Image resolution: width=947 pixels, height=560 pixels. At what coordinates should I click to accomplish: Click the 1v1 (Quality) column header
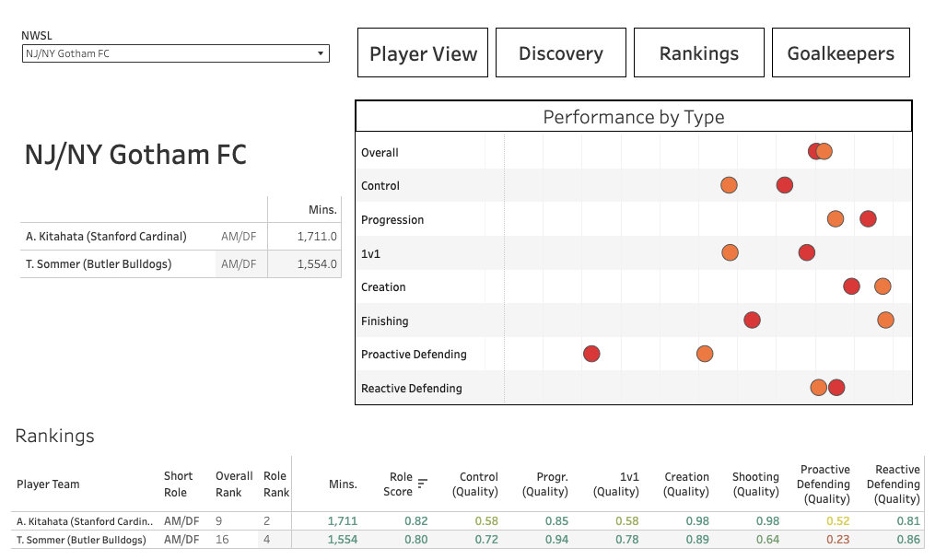point(616,484)
